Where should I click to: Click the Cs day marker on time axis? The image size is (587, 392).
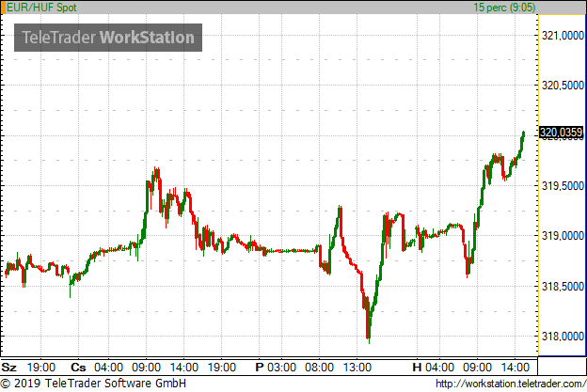78,368
